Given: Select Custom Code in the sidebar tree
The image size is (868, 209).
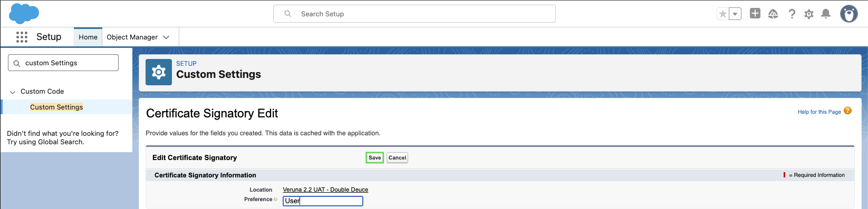Looking at the screenshot, I should 42,91.
